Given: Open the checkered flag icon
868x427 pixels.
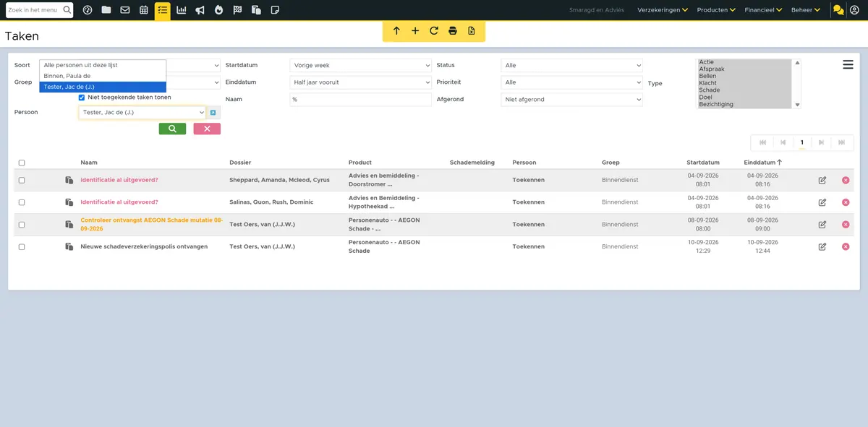Looking at the screenshot, I should pyautogui.click(x=237, y=10).
